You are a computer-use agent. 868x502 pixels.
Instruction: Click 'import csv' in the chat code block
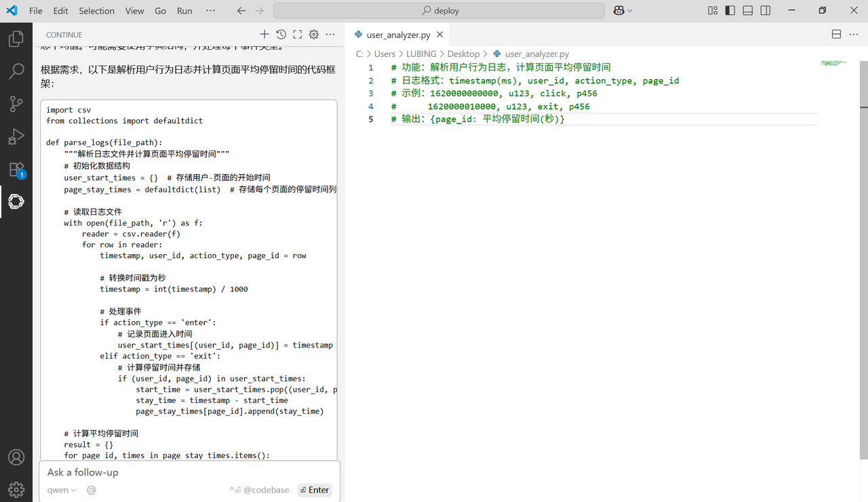(x=68, y=110)
